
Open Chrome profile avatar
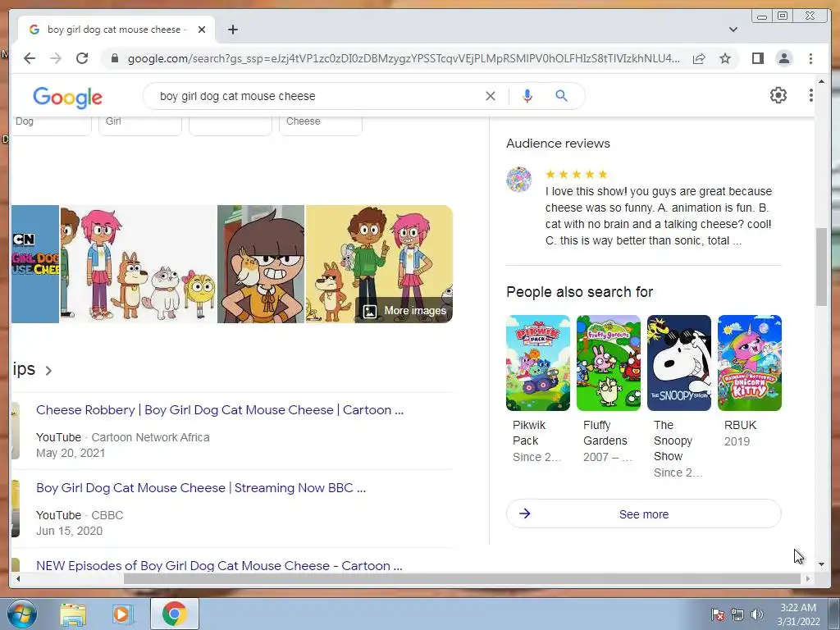(784, 58)
